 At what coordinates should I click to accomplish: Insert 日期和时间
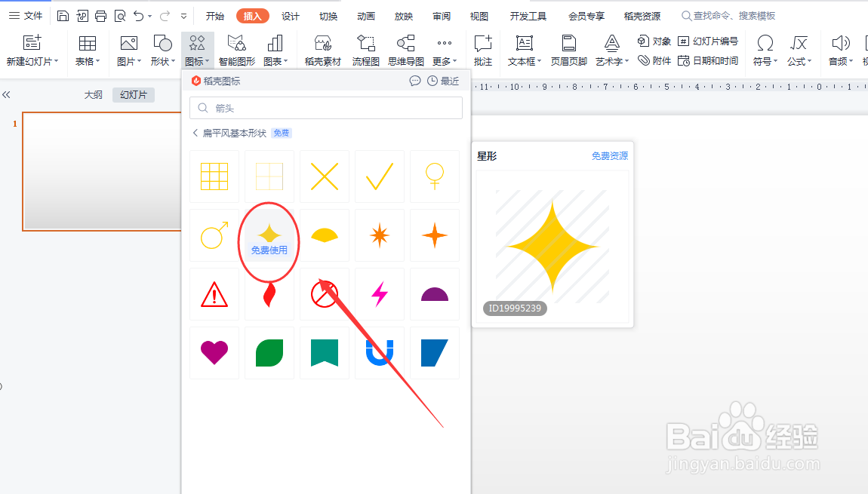pos(707,60)
